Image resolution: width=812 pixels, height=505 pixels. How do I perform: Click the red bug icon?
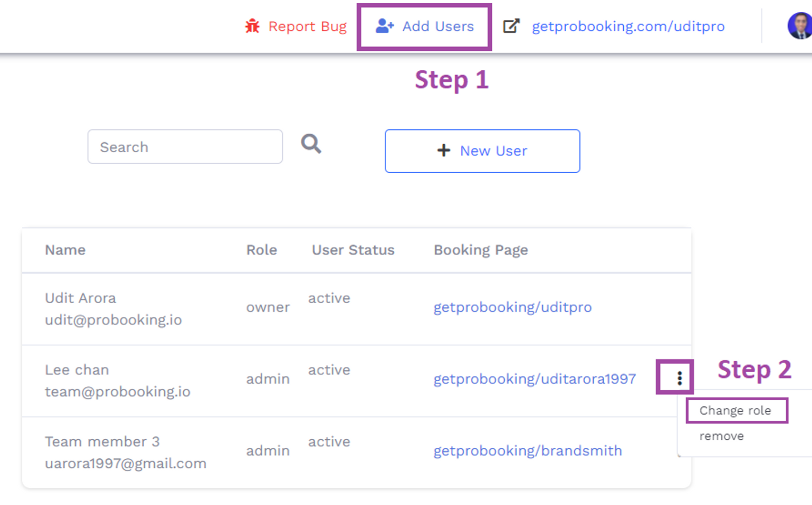click(x=252, y=26)
